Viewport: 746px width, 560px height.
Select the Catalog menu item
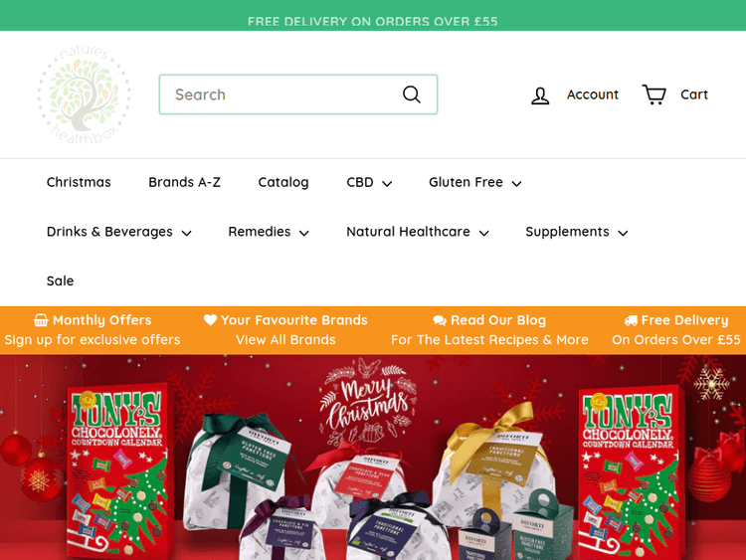(283, 183)
